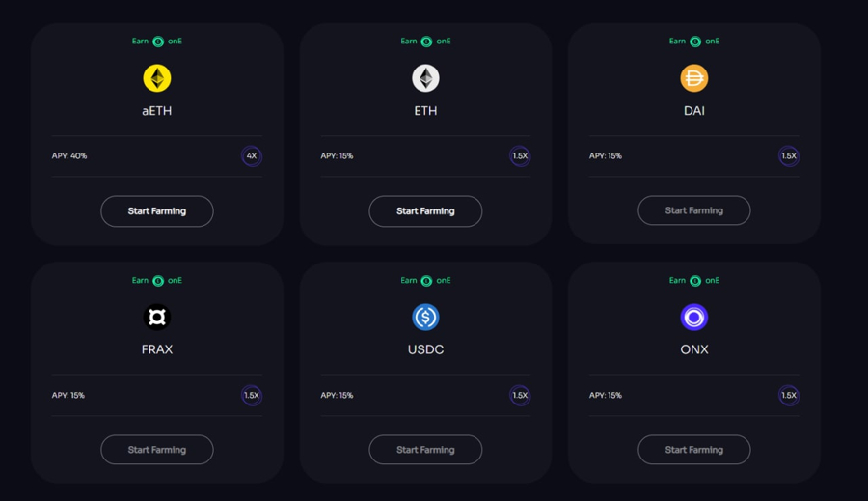Click the FRAX token icon

(157, 317)
